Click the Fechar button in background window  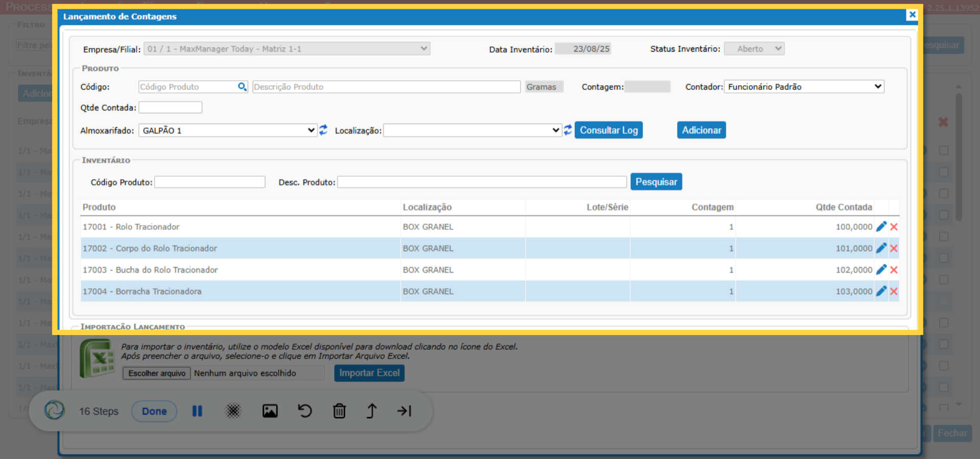pos(952,433)
